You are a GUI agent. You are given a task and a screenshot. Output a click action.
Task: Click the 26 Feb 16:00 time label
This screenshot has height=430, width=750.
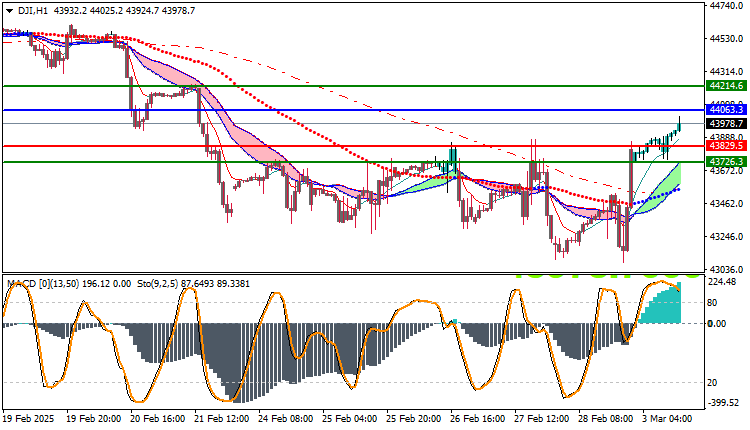point(478,419)
